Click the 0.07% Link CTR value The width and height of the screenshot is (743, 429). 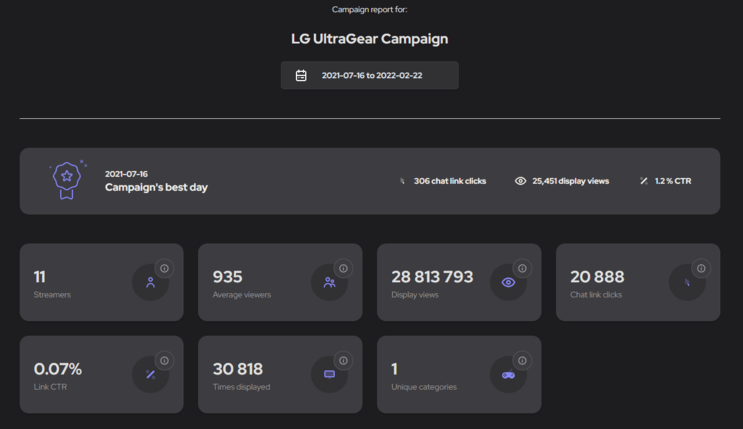[x=58, y=369]
